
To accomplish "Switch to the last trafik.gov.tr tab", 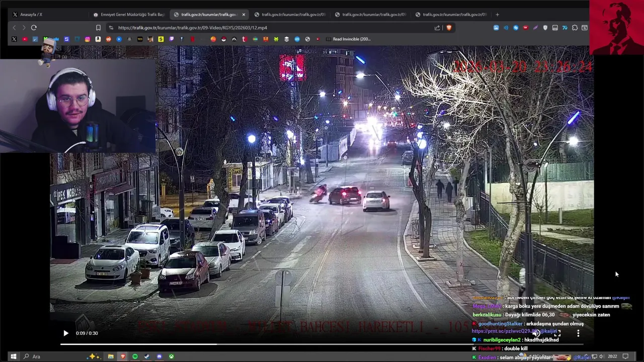I will [451, 15].
